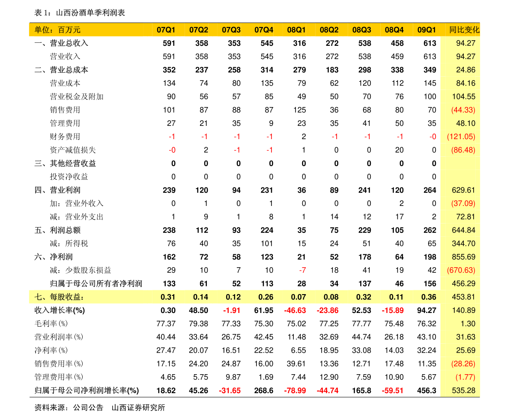
Task: Select the 六、净利润 row label
Action: click(x=54, y=257)
